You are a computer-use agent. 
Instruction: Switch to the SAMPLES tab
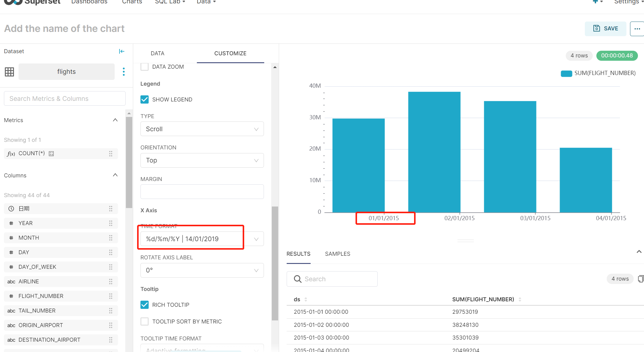coord(337,254)
